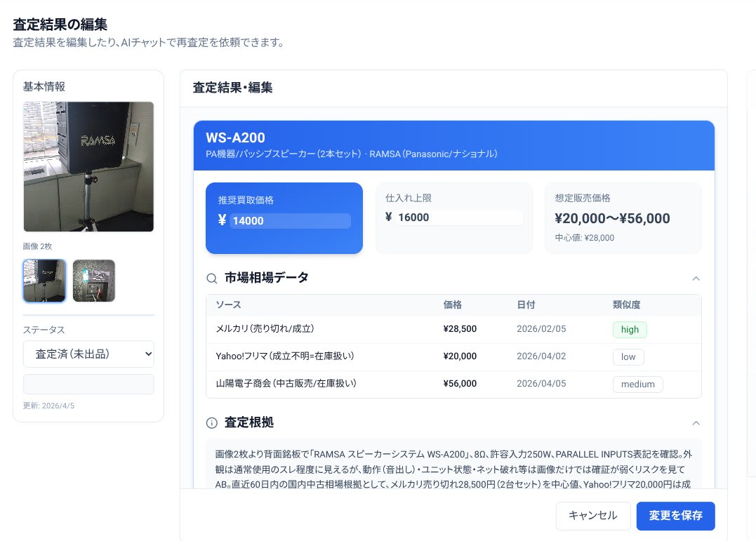This screenshot has height=541, width=756.
Task: Click the 査定根拠 description paragraph
Action: tap(453, 469)
